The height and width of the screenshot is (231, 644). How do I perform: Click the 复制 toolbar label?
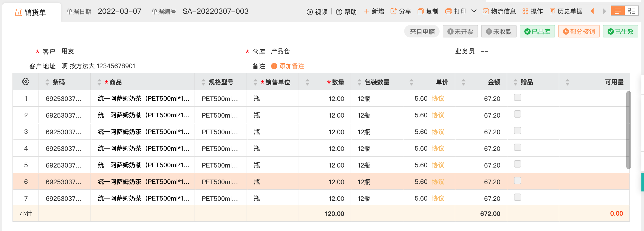tap(432, 11)
